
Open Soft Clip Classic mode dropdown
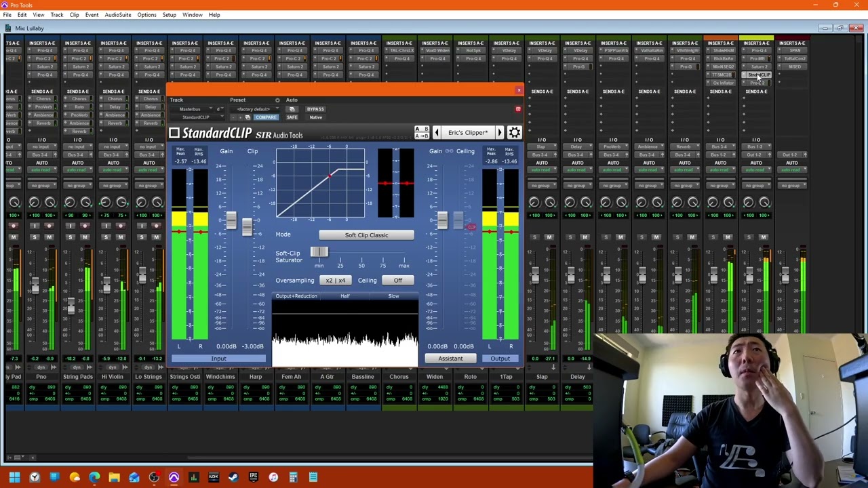click(366, 235)
